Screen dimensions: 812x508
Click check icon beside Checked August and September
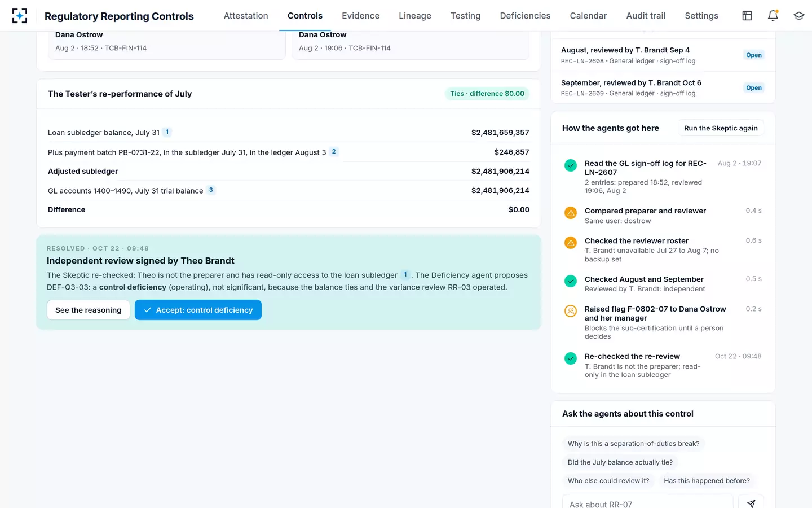(x=571, y=281)
